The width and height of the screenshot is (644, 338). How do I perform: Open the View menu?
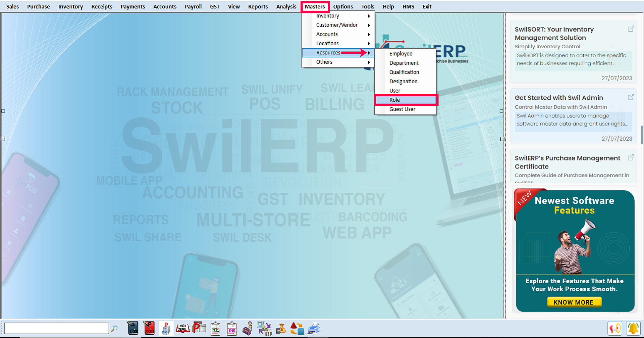coord(234,6)
